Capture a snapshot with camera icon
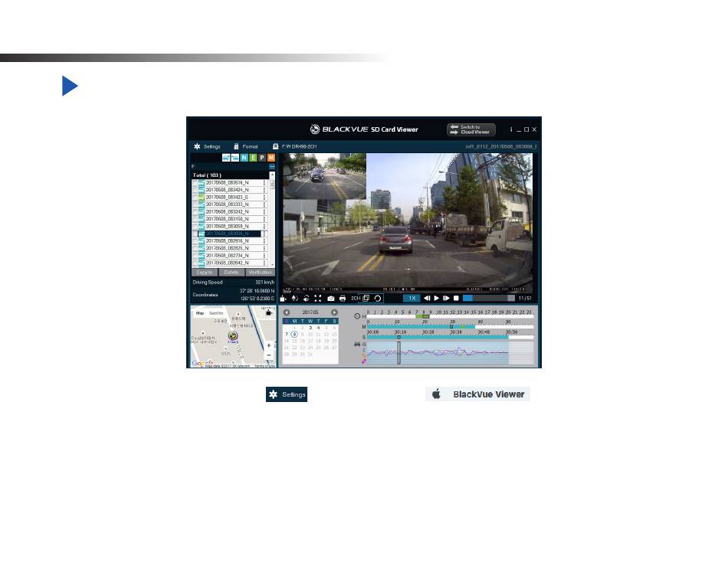This screenshot has width=728, height=582. [x=330, y=299]
